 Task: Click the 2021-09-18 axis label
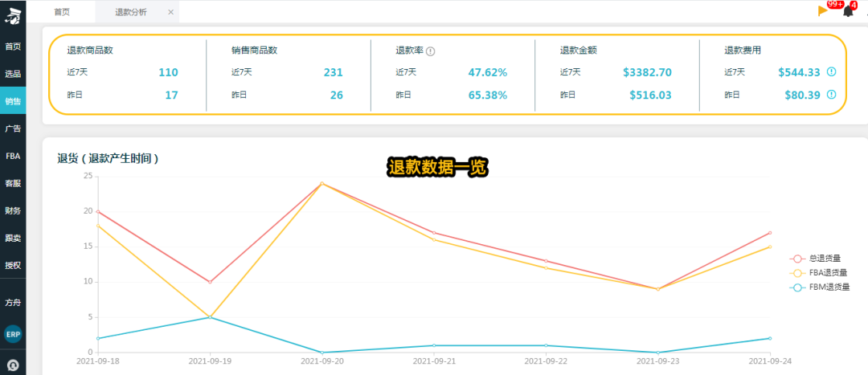[97, 361]
